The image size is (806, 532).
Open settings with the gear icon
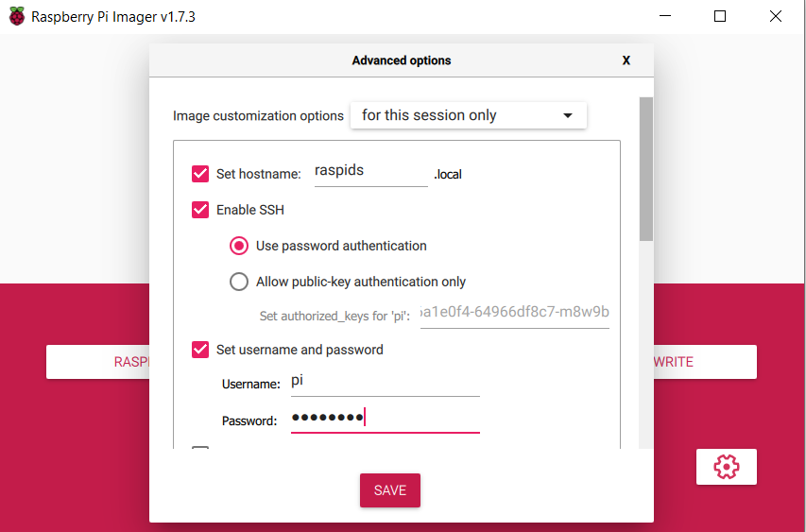coord(726,467)
